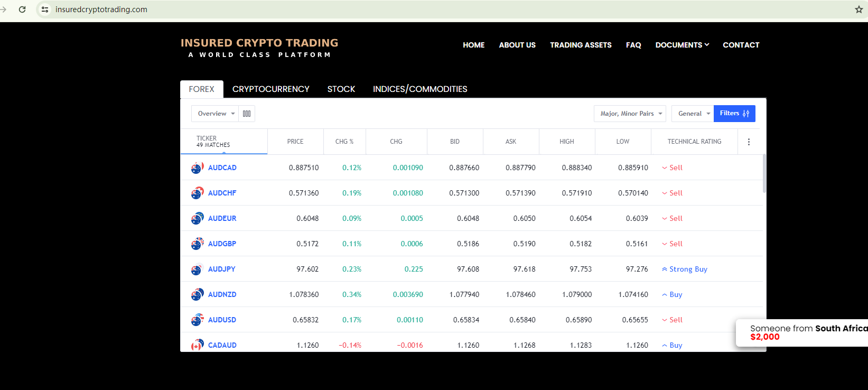Open the Indices/Commodities tab
This screenshot has width=868, height=390.
pyautogui.click(x=420, y=89)
